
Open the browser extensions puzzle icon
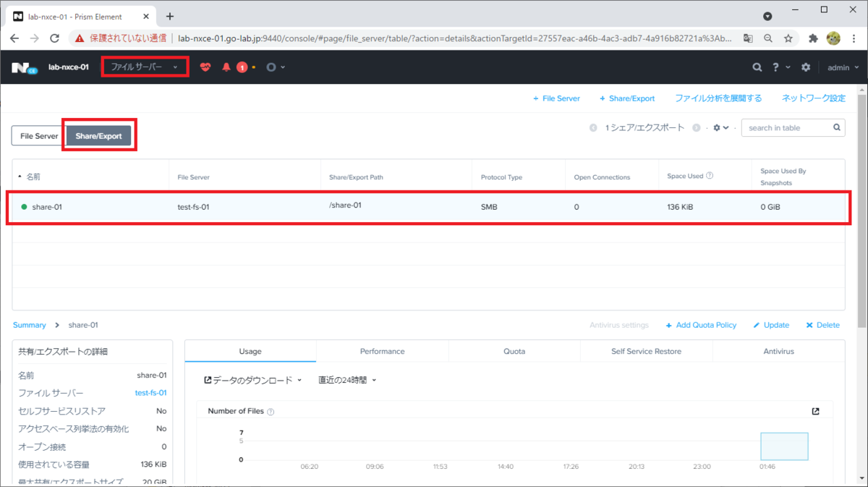[814, 38]
